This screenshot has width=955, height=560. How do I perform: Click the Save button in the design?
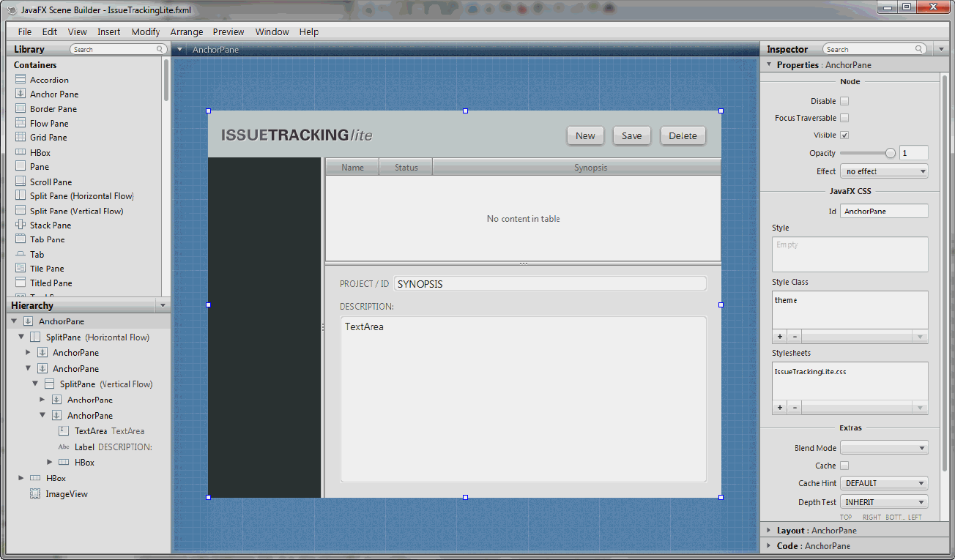point(631,135)
